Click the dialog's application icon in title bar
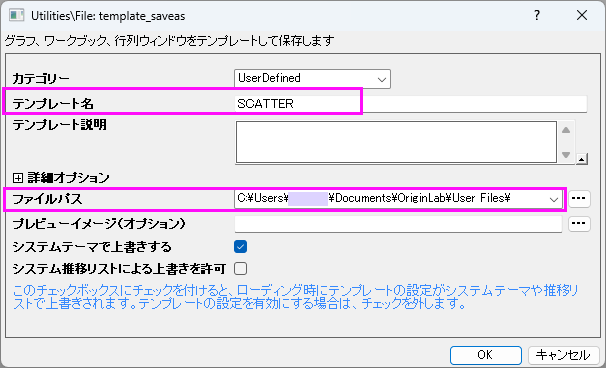 pos(17,15)
